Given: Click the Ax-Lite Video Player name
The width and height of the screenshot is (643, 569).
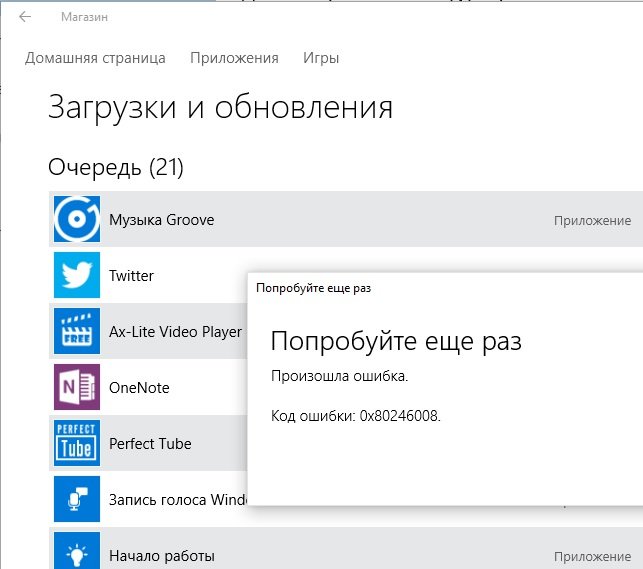Looking at the screenshot, I should point(175,332).
